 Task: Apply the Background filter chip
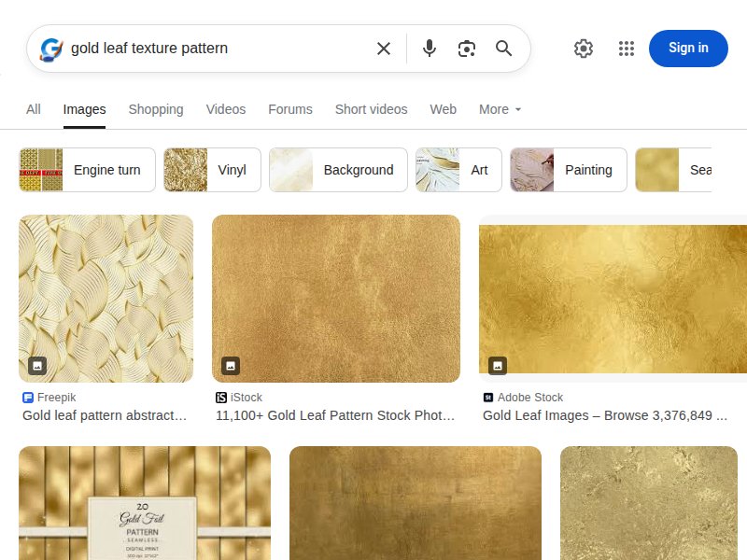tap(338, 170)
